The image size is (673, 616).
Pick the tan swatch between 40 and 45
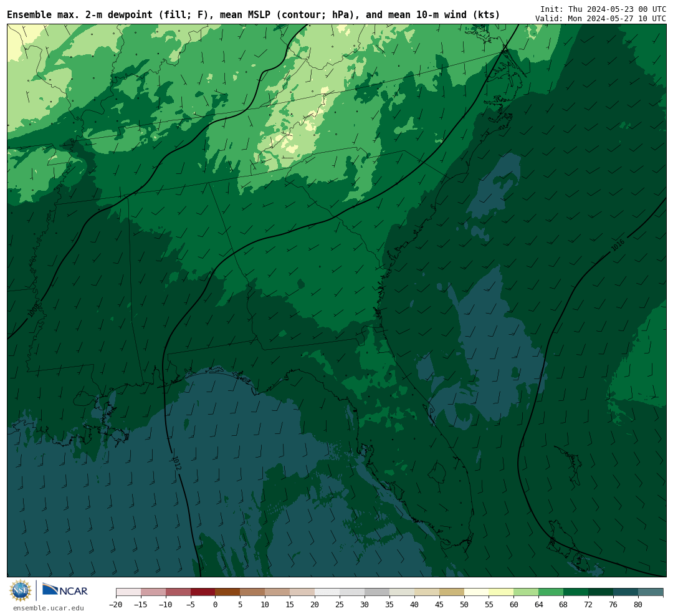pos(427,592)
